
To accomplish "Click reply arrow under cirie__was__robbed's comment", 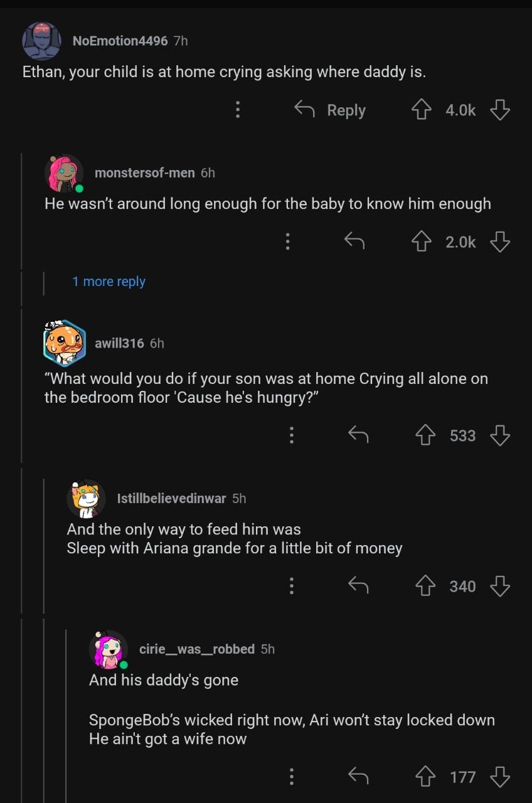I will point(358,777).
